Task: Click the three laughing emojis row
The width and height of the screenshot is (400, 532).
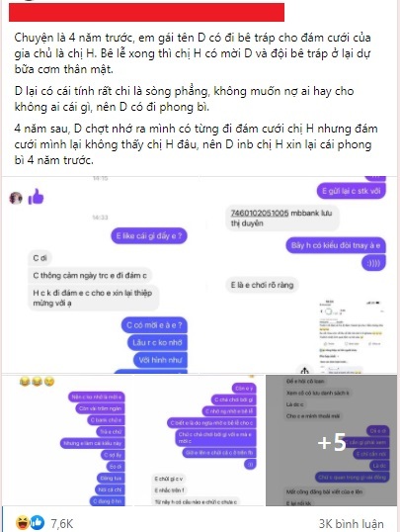Action: click(37, 382)
